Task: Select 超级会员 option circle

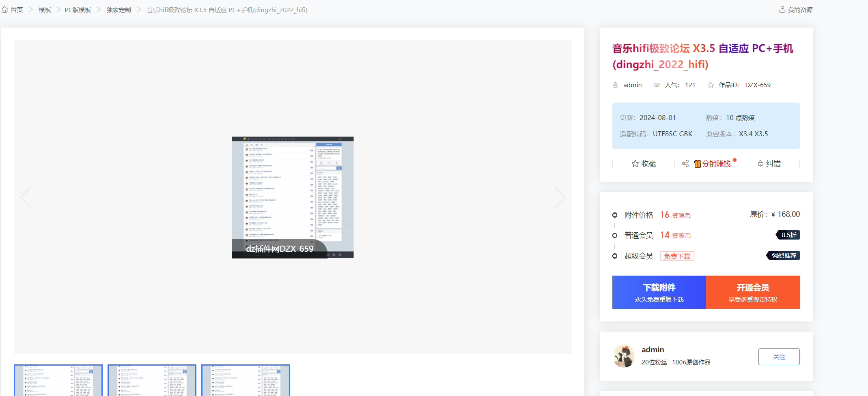Action: (615, 256)
